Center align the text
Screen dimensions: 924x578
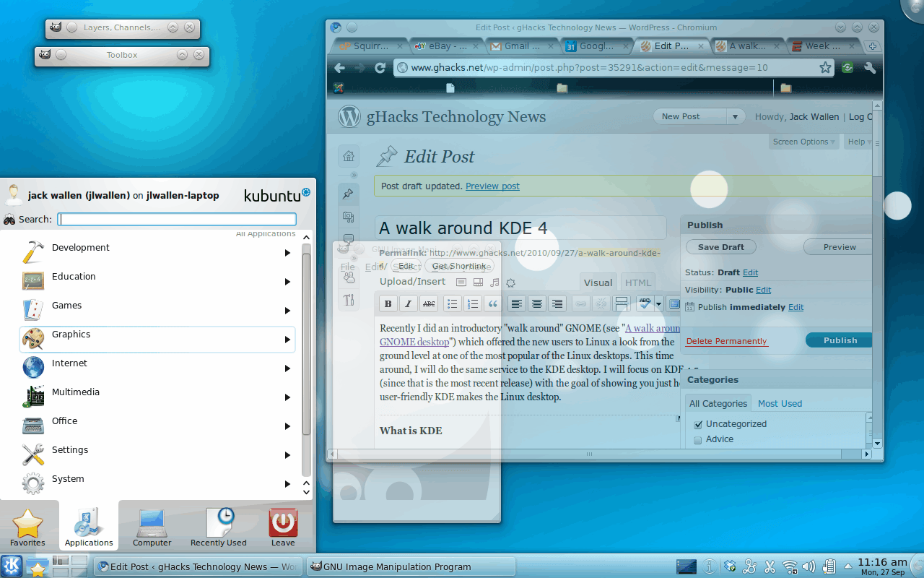(536, 303)
